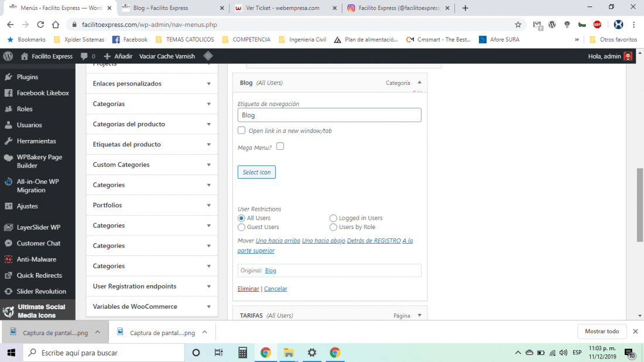Expand Categorías del producto panel
The height and width of the screenshot is (362, 644).
point(152,124)
